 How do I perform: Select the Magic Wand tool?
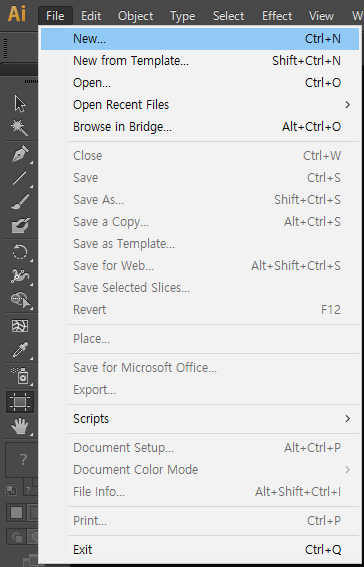click(20, 128)
